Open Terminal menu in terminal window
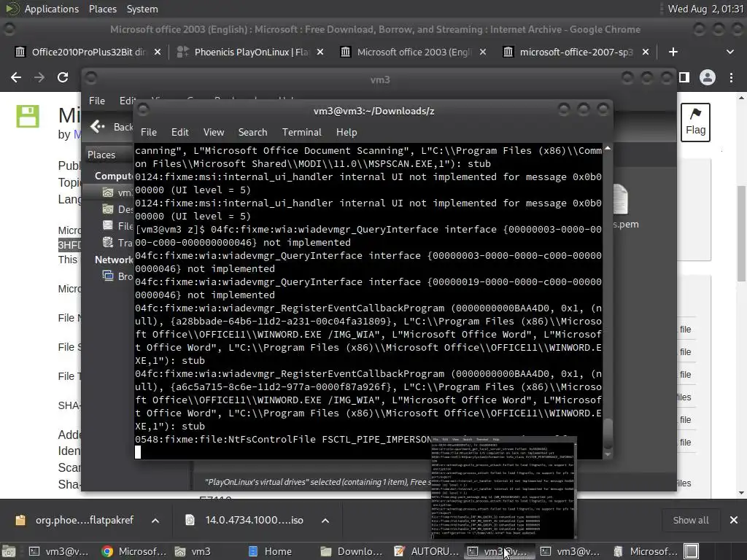The width and height of the screenshot is (747, 560). (x=301, y=133)
